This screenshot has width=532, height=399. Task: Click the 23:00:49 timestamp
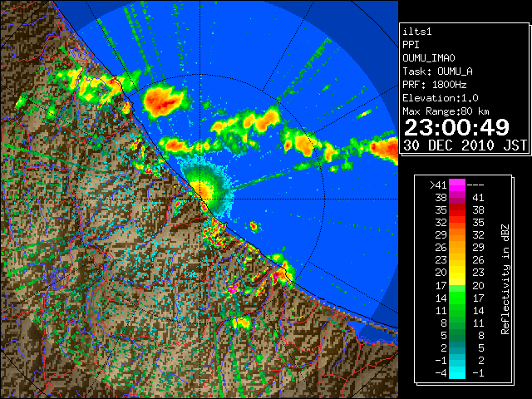click(x=456, y=127)
